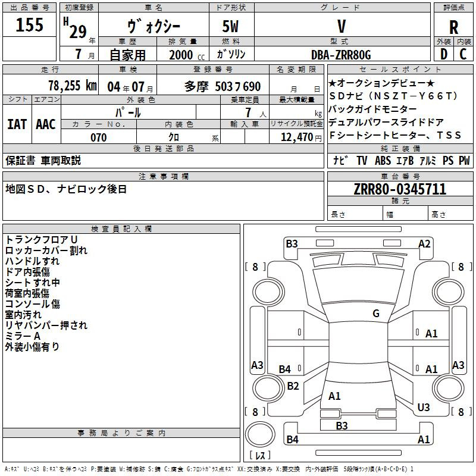The image size is (476, 476).
Task: Click the TV equipment item
Action: tap(362, 161)
